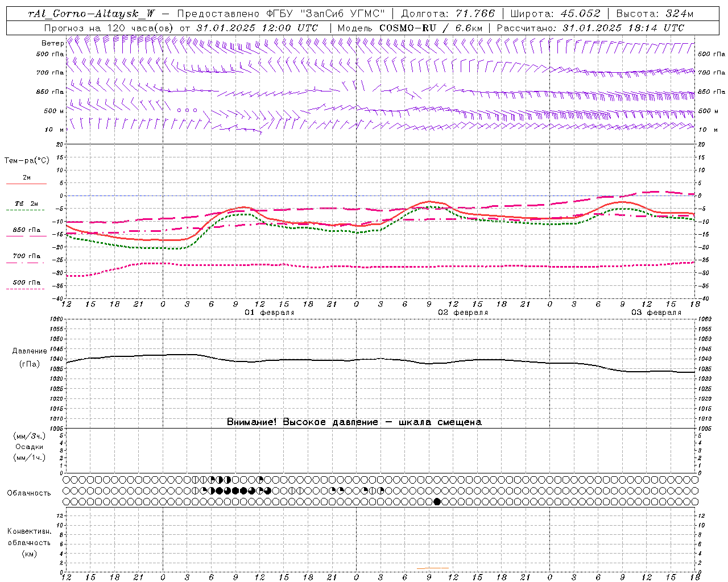Screen dimensions: 728x582
Task: Click the Td 2м legend entry
Action: pyautogui.click(x=26, y=203)
